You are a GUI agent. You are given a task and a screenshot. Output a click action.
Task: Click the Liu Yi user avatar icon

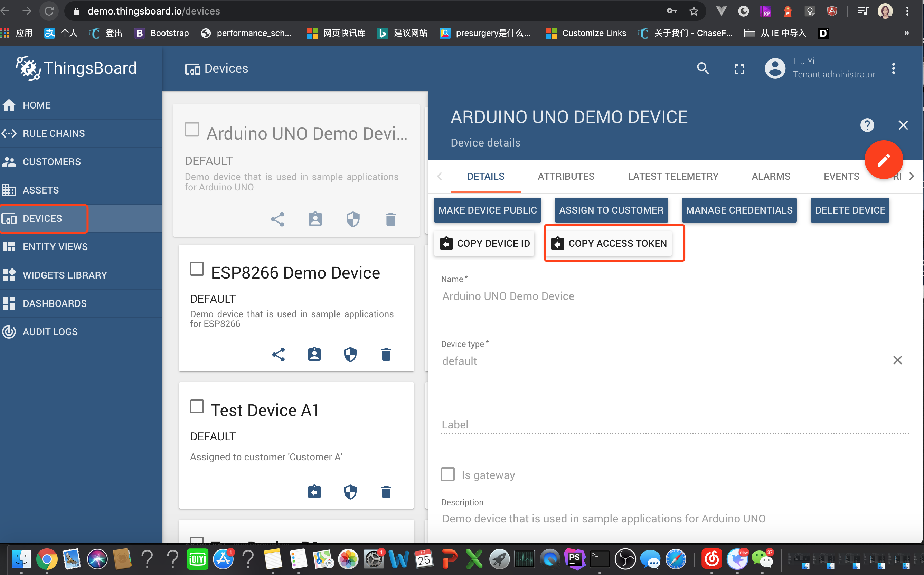tap(775, 68)
